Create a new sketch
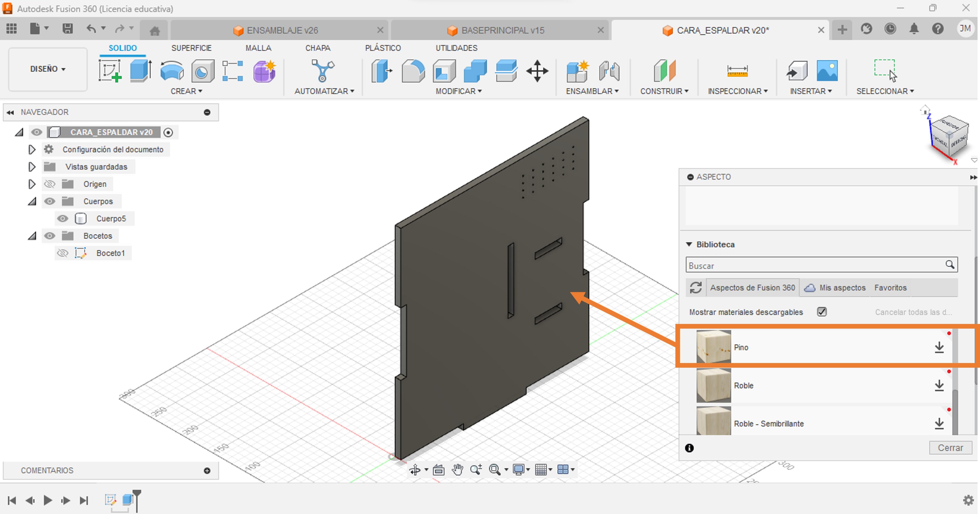The width and height of the screenshot is (980, 514). pos(110,71)
